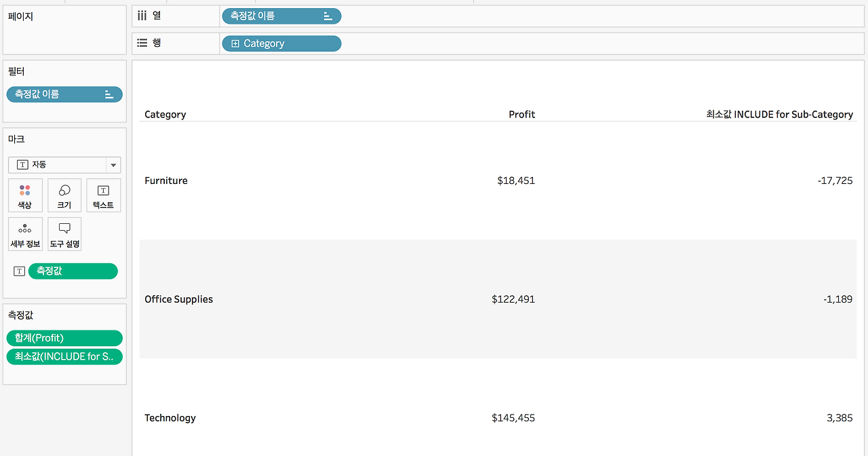
Task: Click the 측정값 pill on marks card
Action: [x=73, y=271]
